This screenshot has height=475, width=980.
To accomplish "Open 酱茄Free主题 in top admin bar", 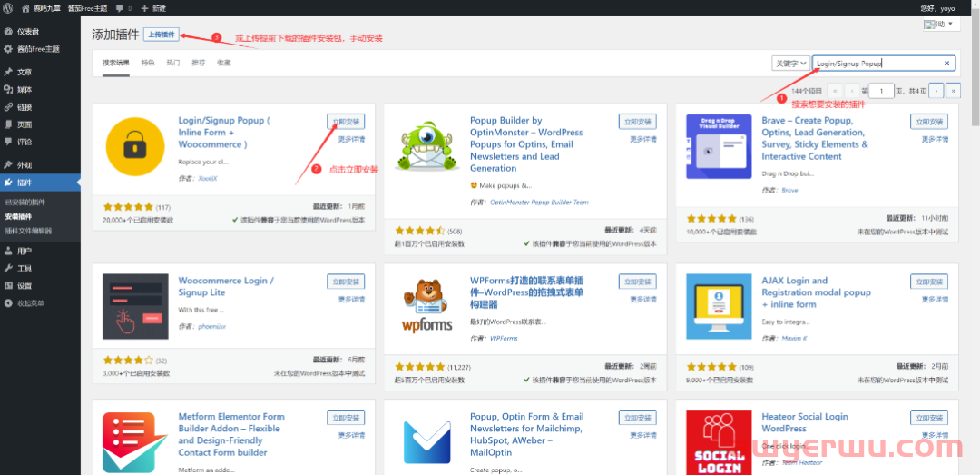I will click(x=87, y=9).
